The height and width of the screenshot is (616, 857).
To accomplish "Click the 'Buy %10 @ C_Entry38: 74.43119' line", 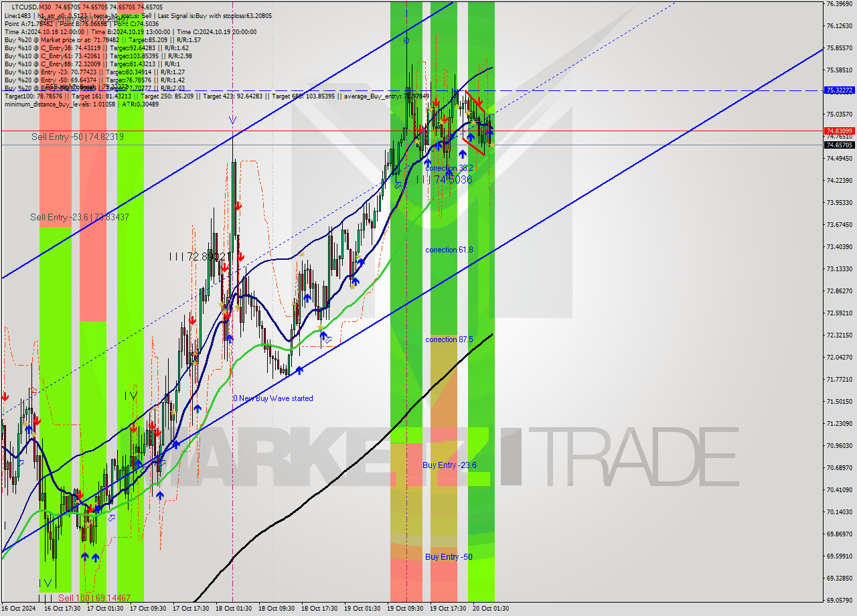I will pyautogui.click(x=96, y=48).
